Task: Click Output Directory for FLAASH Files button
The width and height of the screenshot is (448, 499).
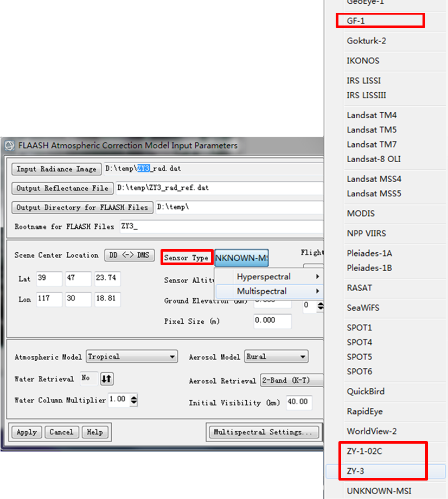Action: (x=82, y=208)
